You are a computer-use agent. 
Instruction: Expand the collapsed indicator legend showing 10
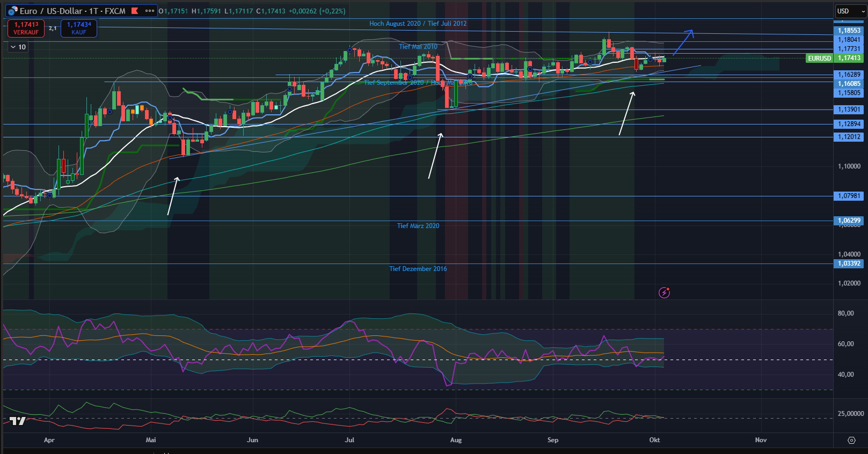[x=18, y=47]
